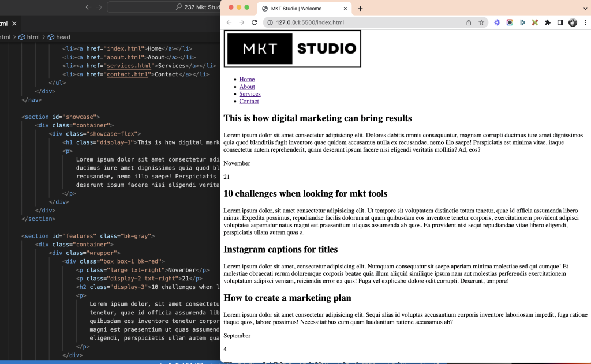Open the Chrome profile avatar menu
Viewport: 591px width, 364px height.
pyautogui.click(x=573, y=22)
